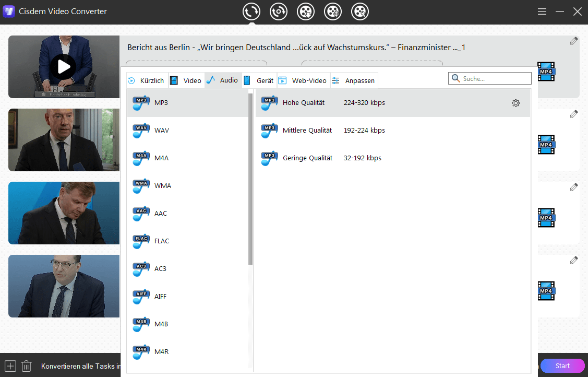Edit the first video with pencil icon

tap(574, 41)
